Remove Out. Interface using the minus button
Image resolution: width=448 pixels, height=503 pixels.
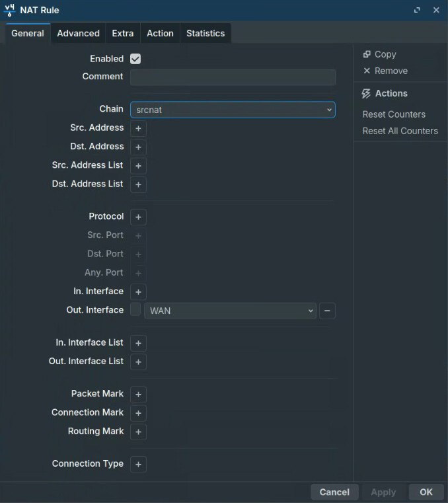[327, 311]
